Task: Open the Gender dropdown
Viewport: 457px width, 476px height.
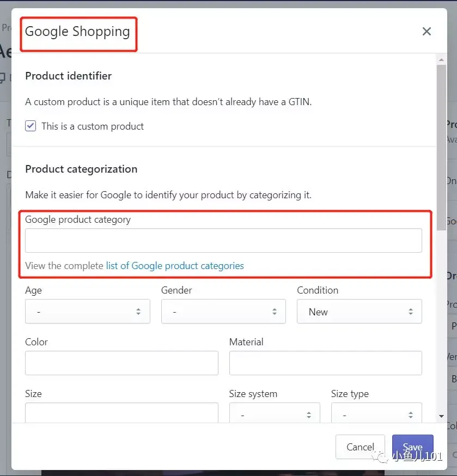Action: [223, 311]
